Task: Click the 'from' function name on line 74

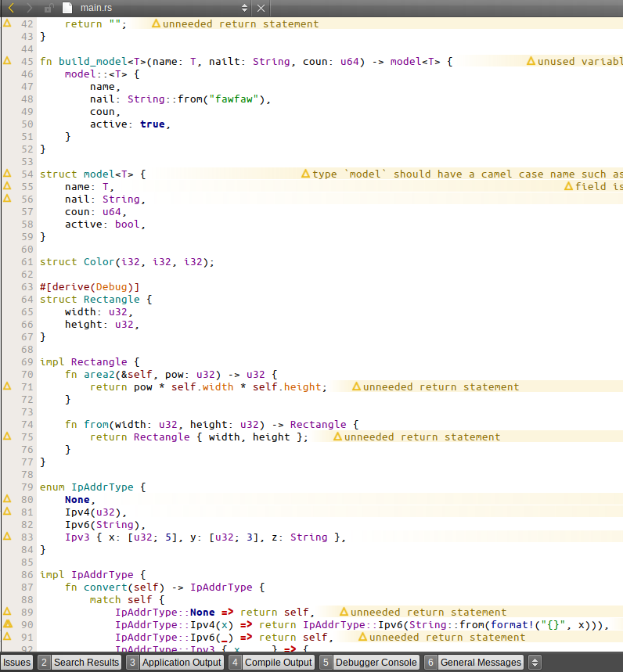Action: pos(96,425)
